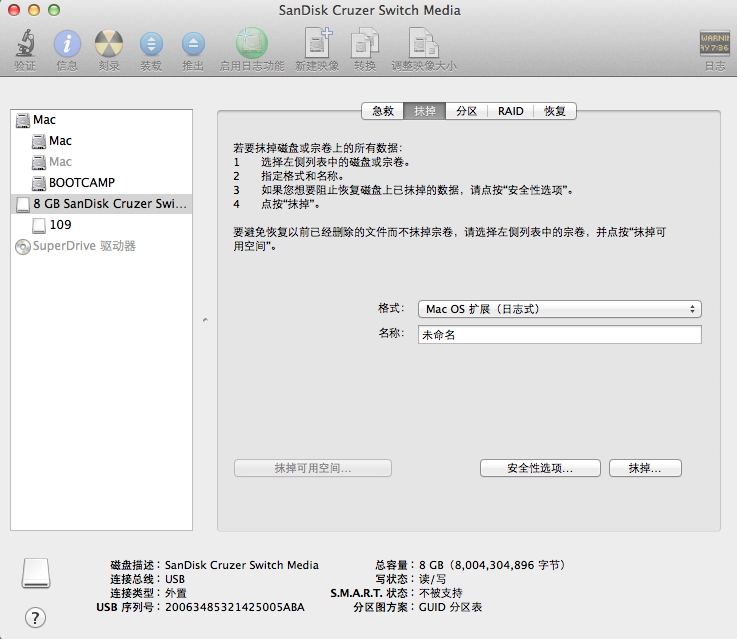Select the first Mac volume under Mac disk
The width and height of the screenshot is (737, 639).
102,141
